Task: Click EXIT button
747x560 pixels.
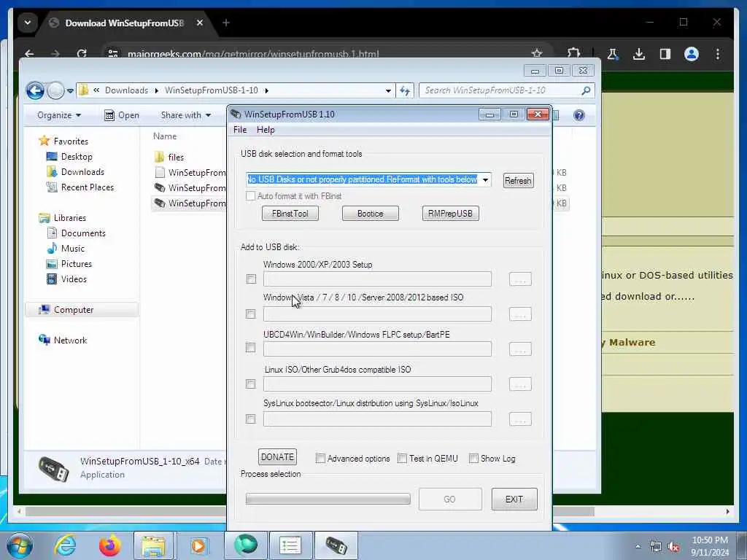Action: click(514, 499)
